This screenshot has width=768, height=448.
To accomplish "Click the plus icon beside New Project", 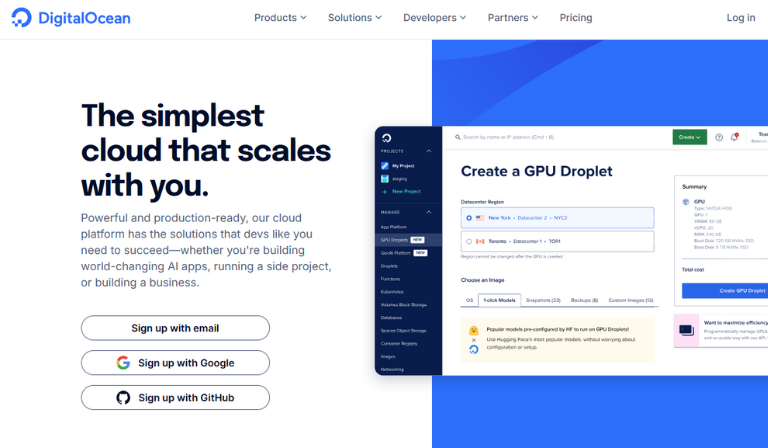I will point(384,192).
